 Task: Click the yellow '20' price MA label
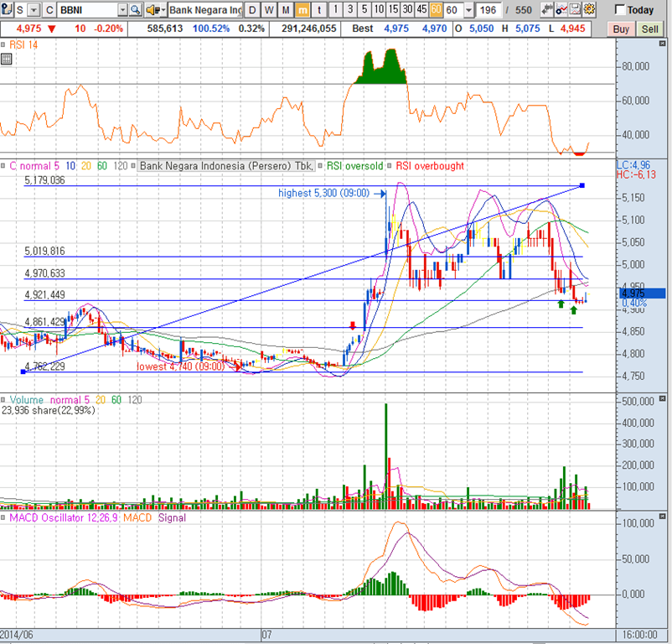click(86, 165)
